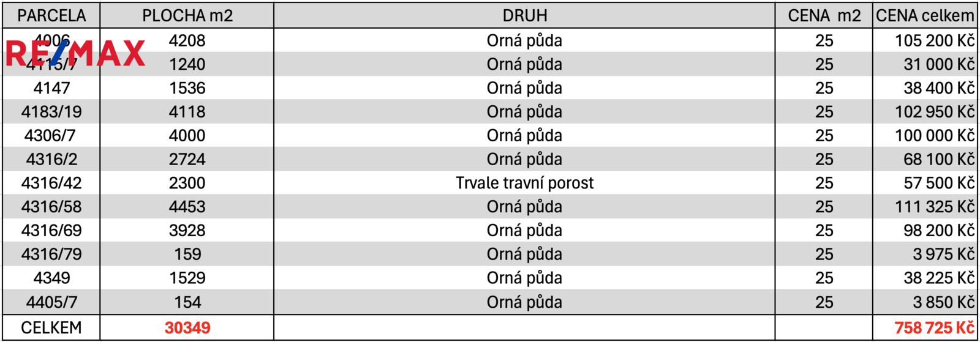Click parcel cell 4306/7
The height and width of the screenshot is (342, 980).
(x=51, y=136)
